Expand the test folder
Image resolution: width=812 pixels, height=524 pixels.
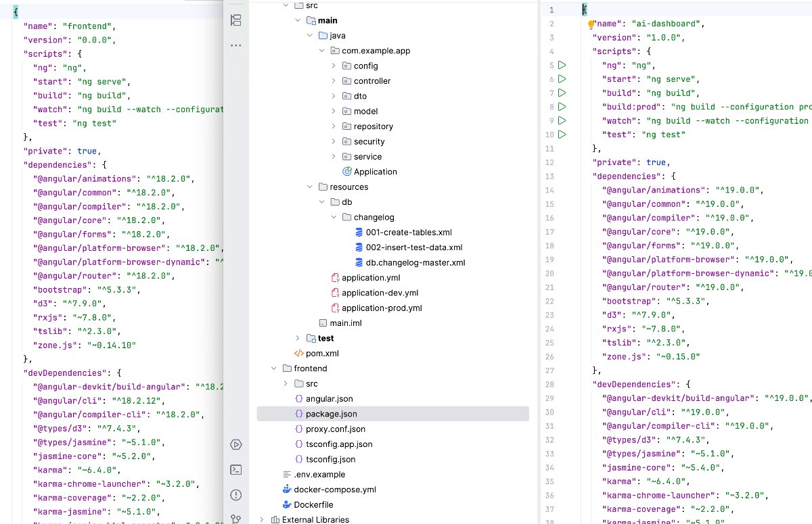pos(298,338)
